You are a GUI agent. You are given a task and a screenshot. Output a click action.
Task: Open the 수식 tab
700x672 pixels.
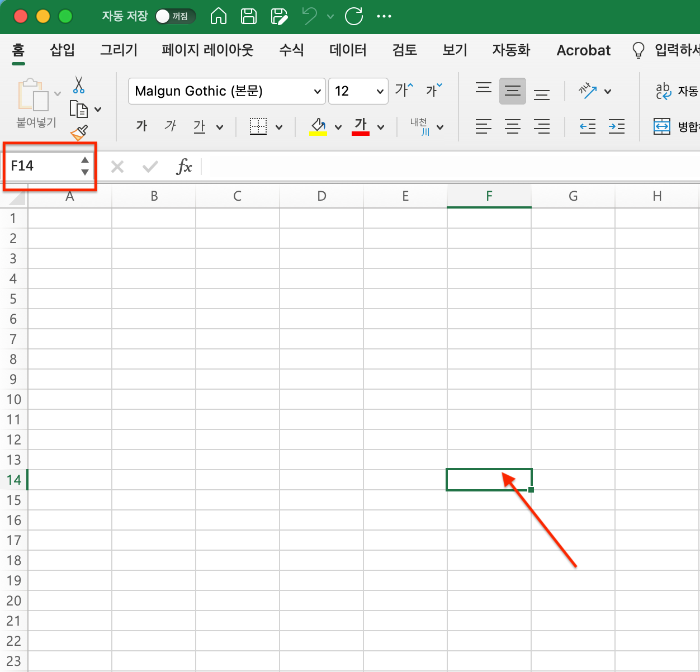pos(292,50)
